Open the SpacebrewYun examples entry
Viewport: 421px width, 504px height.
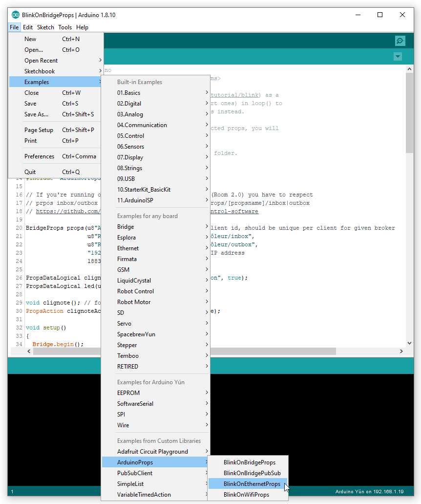(x=156, y=334)
